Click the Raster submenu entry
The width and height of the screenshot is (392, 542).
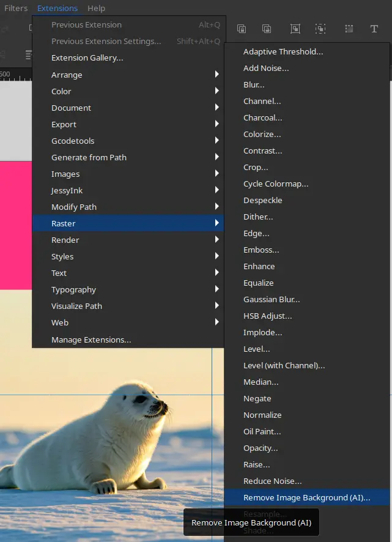coord(128,223)
